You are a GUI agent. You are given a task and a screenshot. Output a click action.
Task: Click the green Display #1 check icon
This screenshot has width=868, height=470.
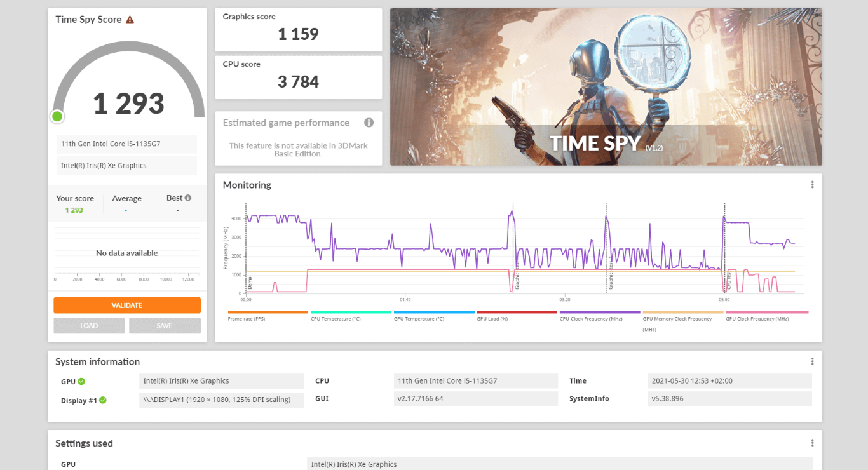tap(103, 400)
